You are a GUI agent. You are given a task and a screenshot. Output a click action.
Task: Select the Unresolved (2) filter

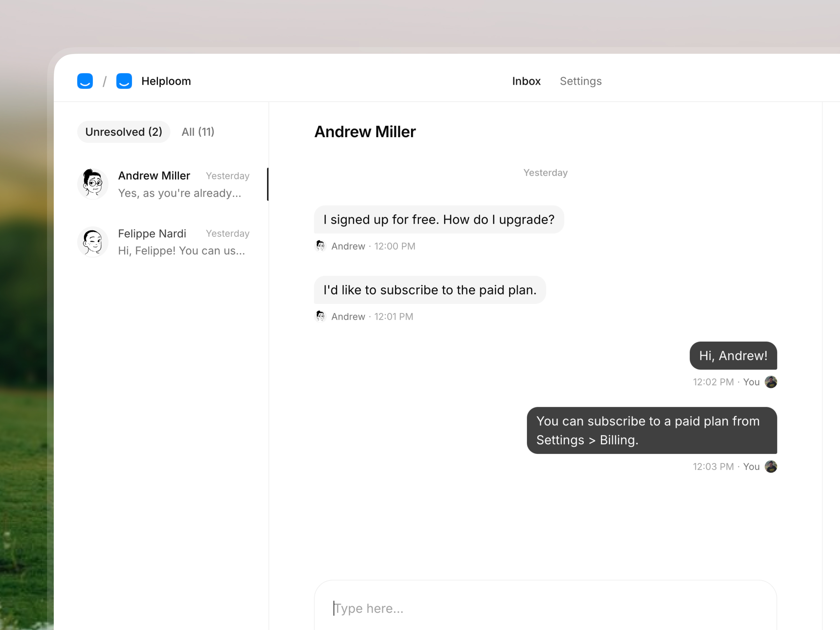pos(124,132)
